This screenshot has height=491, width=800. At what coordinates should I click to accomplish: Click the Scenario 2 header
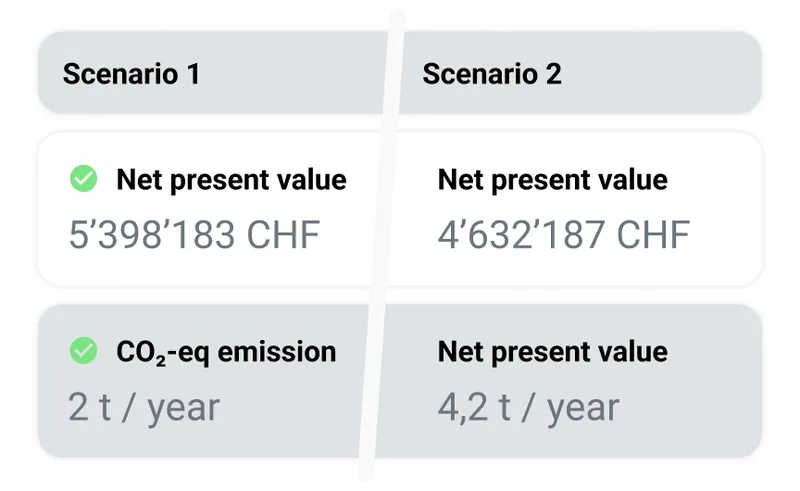(x=492, y=73)
